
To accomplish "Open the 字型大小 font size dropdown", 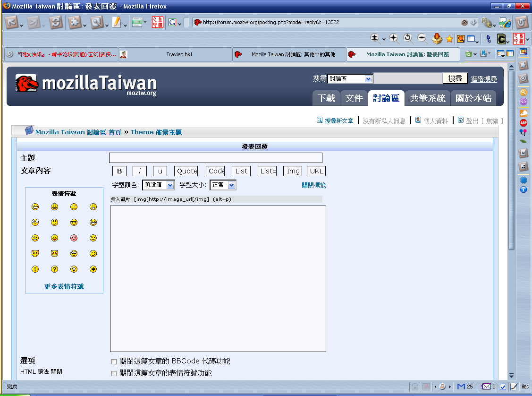I will (x=223, y=185).
